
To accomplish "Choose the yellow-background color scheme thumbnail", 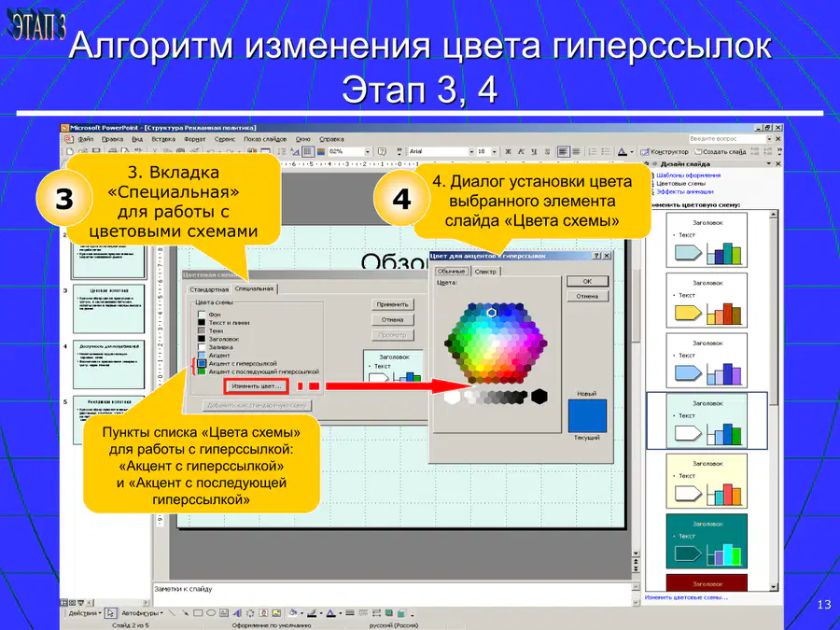I will point(707,481).
